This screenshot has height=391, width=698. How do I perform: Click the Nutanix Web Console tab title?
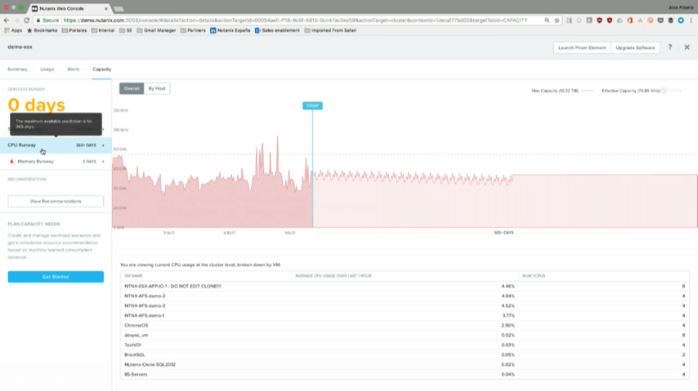point(61,8)
